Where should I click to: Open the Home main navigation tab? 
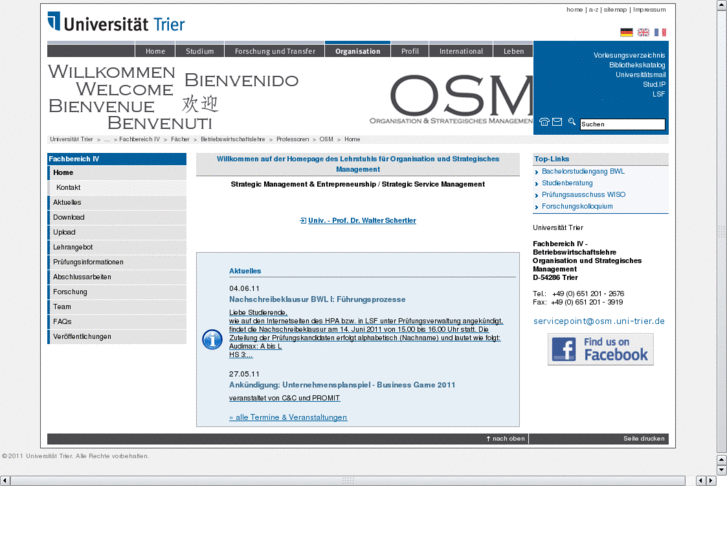pos(155,51)
